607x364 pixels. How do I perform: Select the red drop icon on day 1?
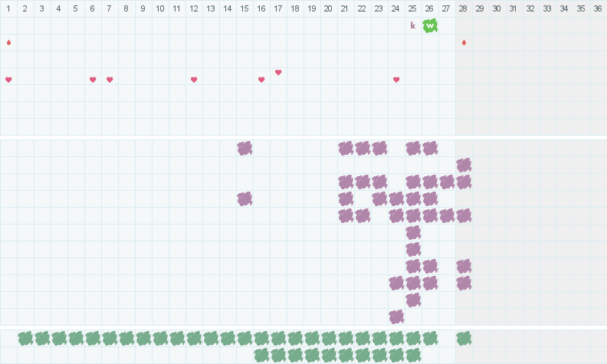coord(8,42)
